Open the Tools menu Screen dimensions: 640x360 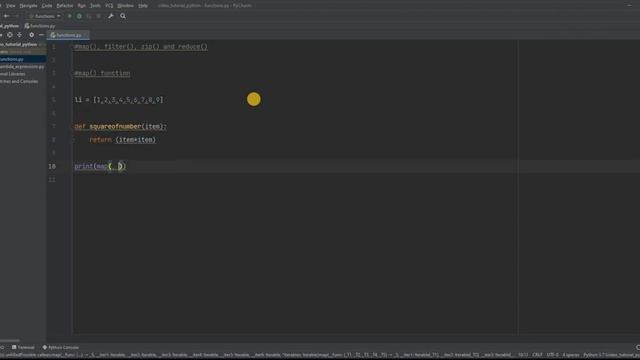(95, 6)
